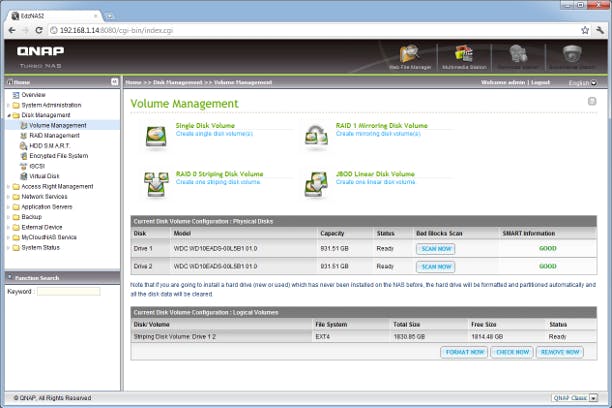The image size is (612, 408).
Task: Expand the arrow beside System Status
Action: tap(9, 247)
